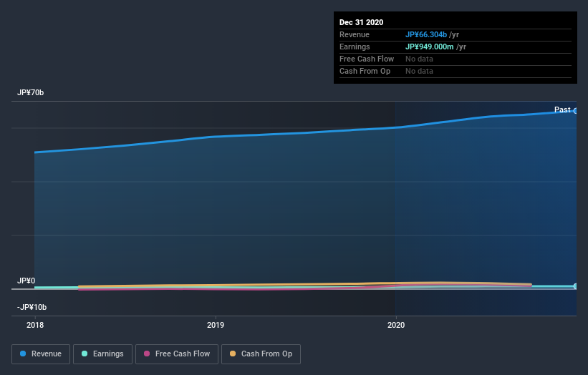Click the earnings line endpoint marker at right
Viewport: 588px width, 375px height.
pos(575,286)
